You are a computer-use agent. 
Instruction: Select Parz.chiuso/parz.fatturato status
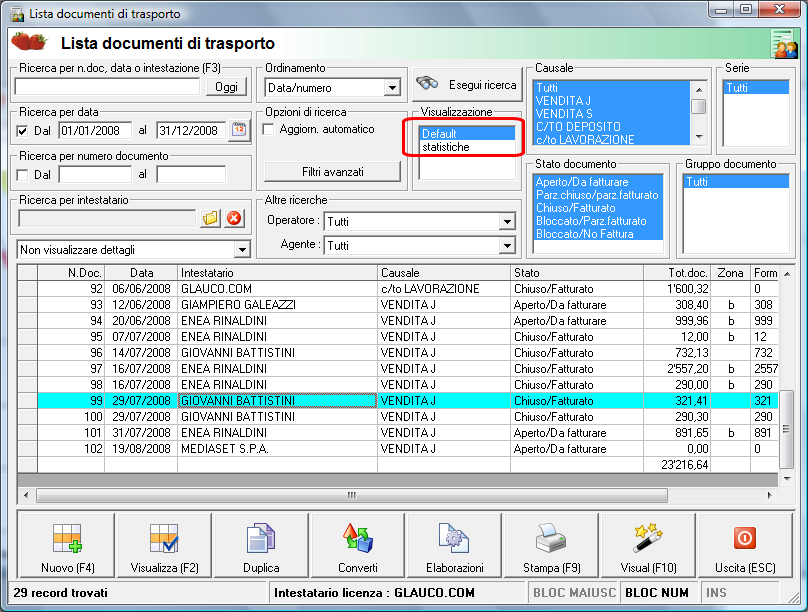(x=598, y=195)
